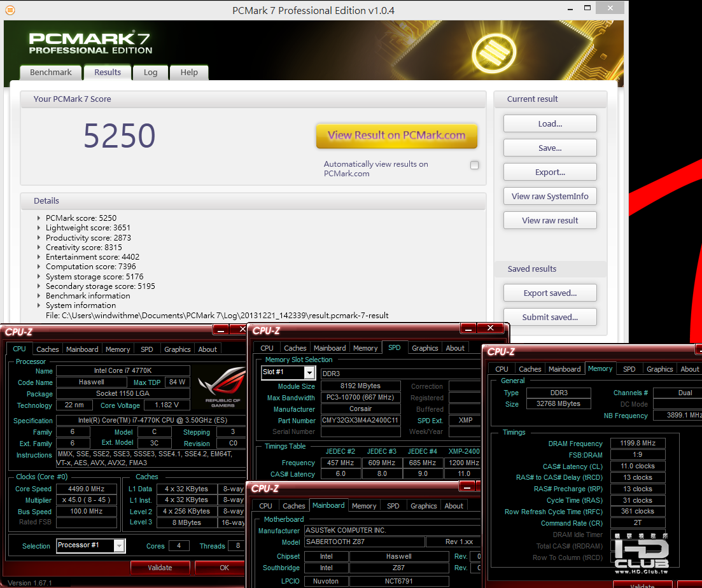Screen dimensions: 702x588
Task: Click the CMY32GX3M4A2400C11 part number field
Action: 360,421
